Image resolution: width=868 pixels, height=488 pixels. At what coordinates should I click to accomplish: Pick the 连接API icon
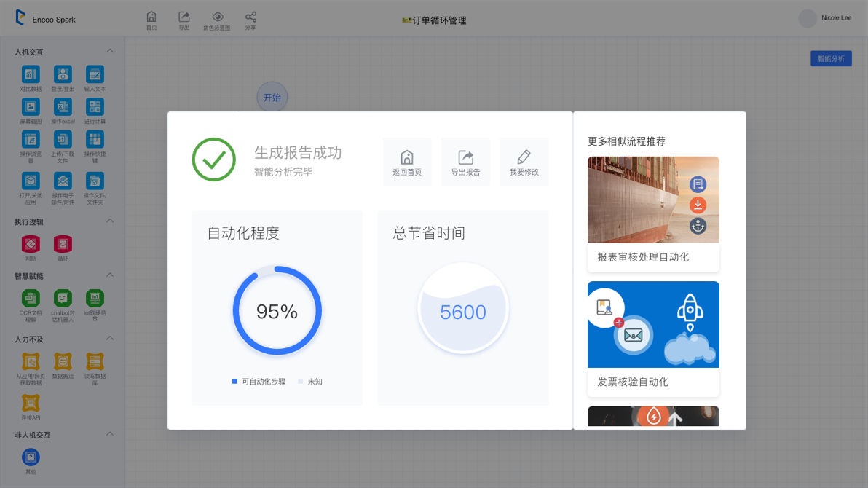tap(31, 403)
